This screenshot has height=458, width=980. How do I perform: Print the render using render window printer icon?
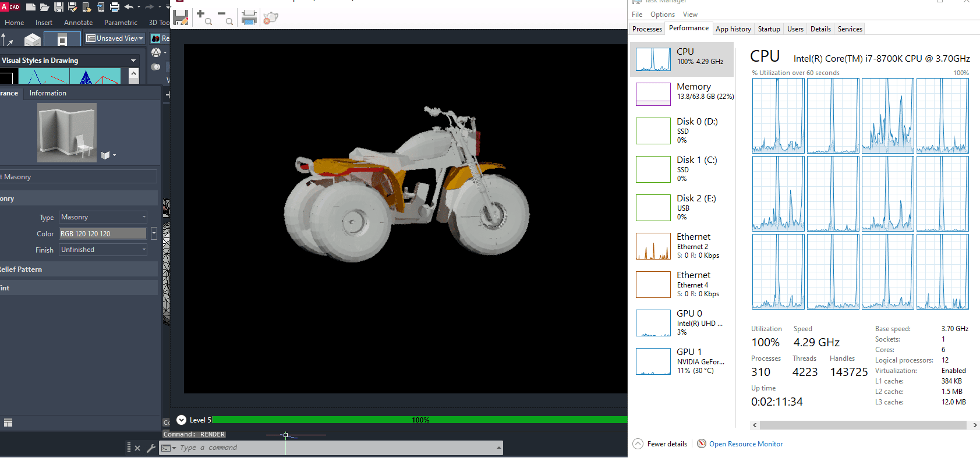tap(249, 17)
